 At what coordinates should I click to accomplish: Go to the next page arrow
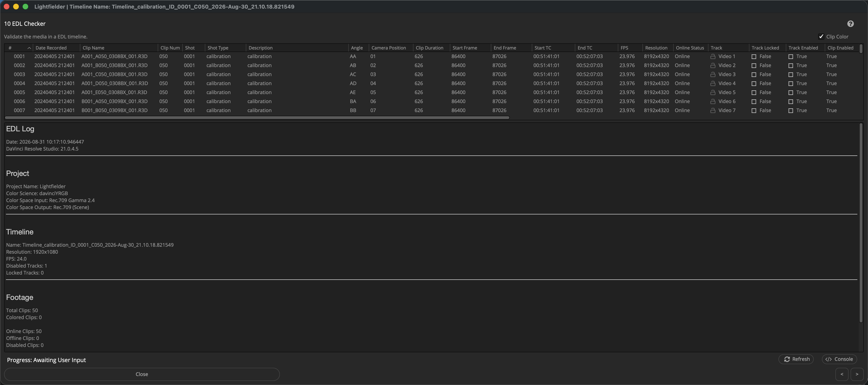[x=857, y=374]
